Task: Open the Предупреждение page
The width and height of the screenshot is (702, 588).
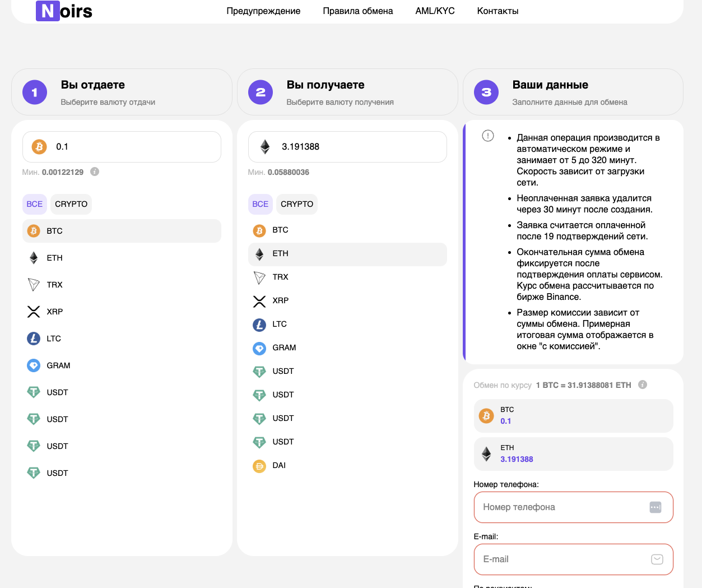Action: pyautogui.click(x=263, y=11)
